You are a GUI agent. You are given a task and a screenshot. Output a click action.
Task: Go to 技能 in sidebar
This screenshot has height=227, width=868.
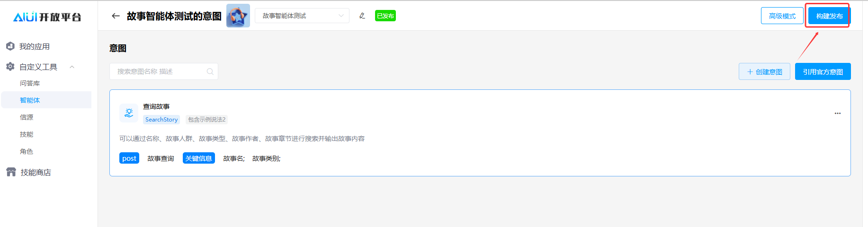coord(27,134)
